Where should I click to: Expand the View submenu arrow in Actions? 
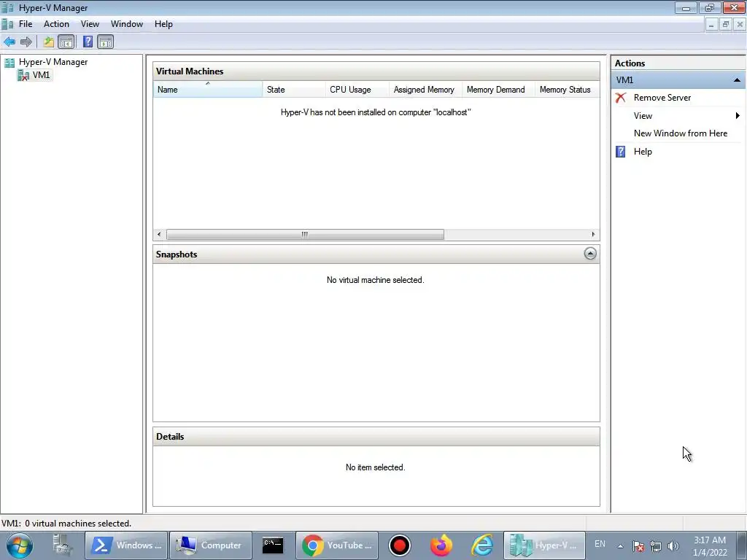pos(738,116)
